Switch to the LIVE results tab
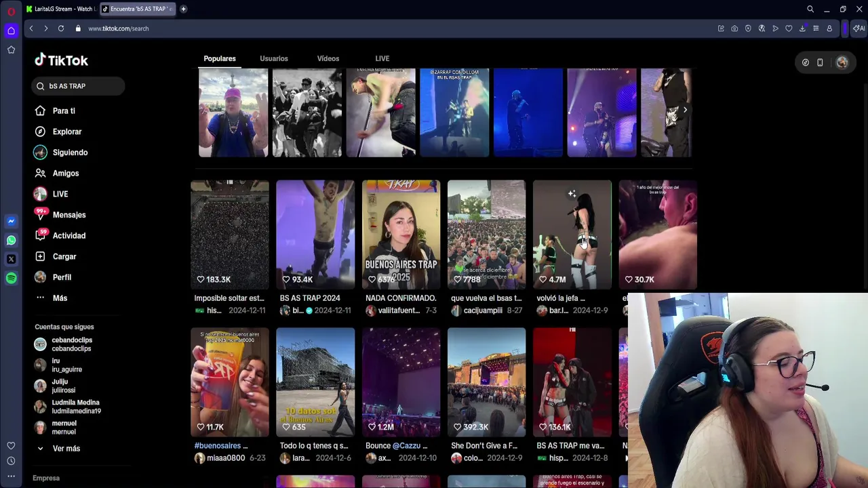The width and height of the screenshot is (868, 488). [382, 58]
